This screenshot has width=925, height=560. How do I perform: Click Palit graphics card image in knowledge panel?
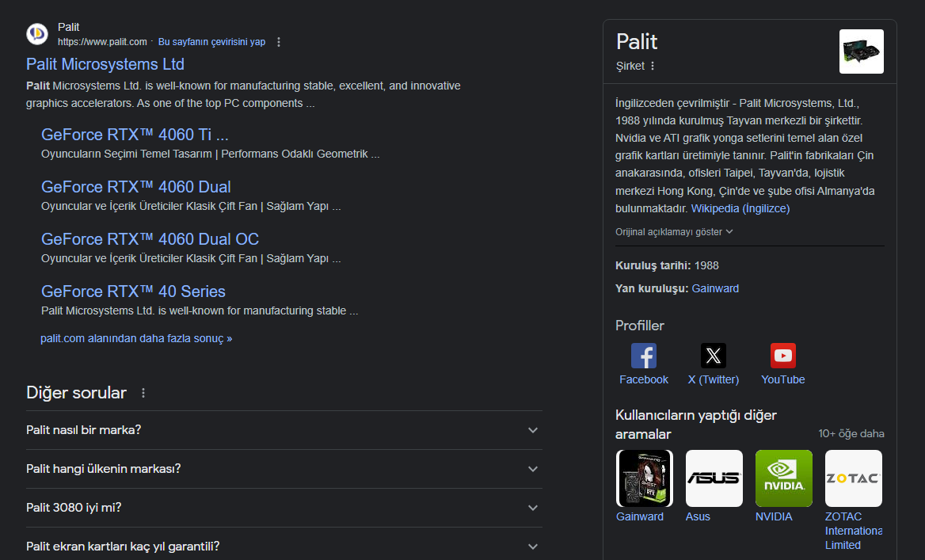[x=862, y=51]
